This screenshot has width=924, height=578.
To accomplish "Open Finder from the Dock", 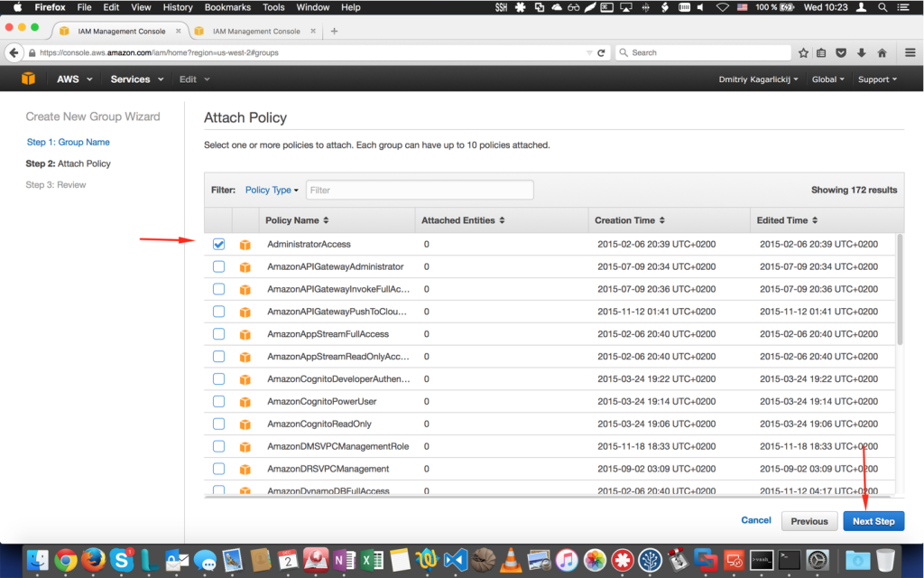I will coord(38,560).
